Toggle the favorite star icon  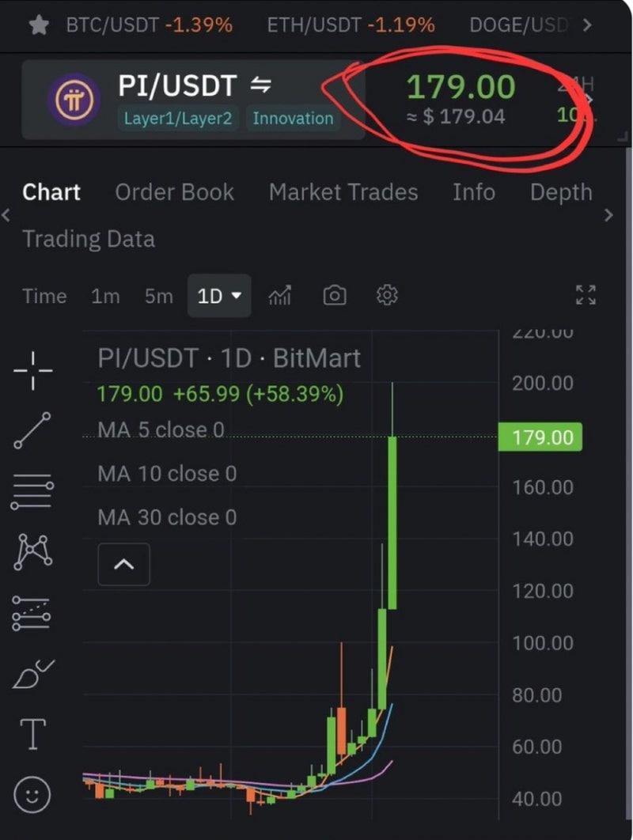point(38,25)
